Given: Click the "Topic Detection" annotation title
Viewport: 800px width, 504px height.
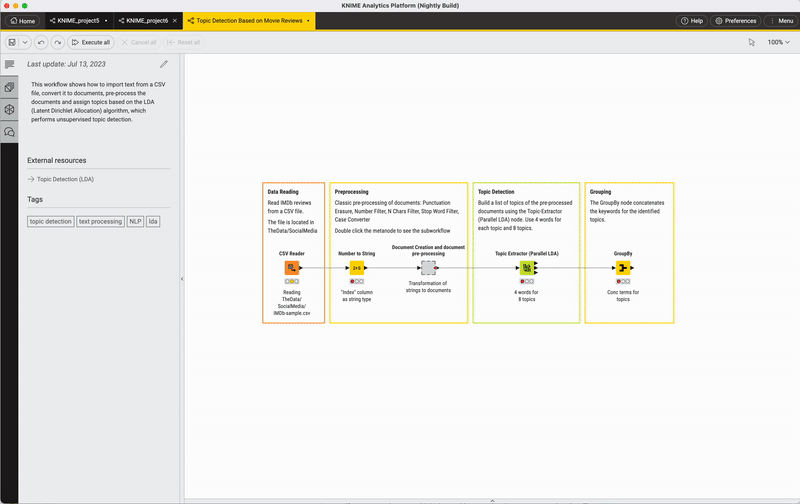Looking at the screenshot, I should 496,192.
